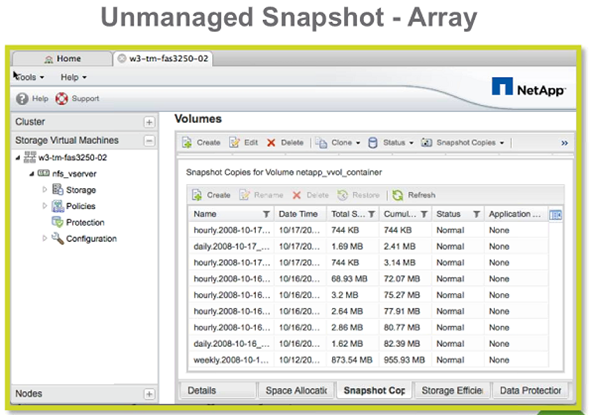Click the green Refresh icon
Screen dimensions: 590x415
[398, 195]
